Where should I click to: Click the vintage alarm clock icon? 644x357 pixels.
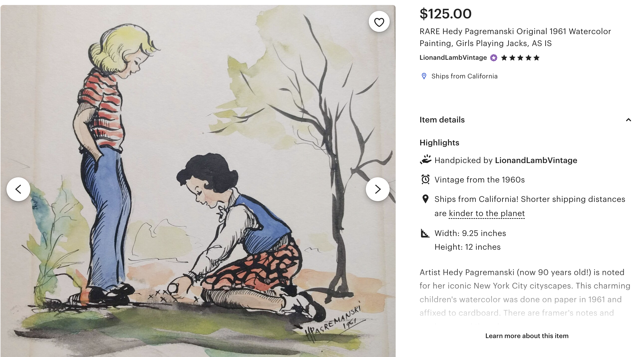point(425,179)
